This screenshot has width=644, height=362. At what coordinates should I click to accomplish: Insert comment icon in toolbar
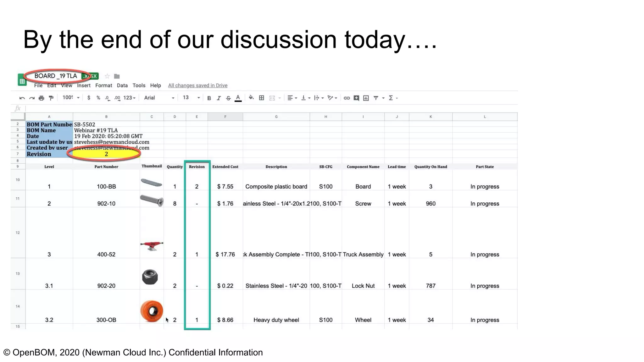pyautogui.click(x=356, y=98)
